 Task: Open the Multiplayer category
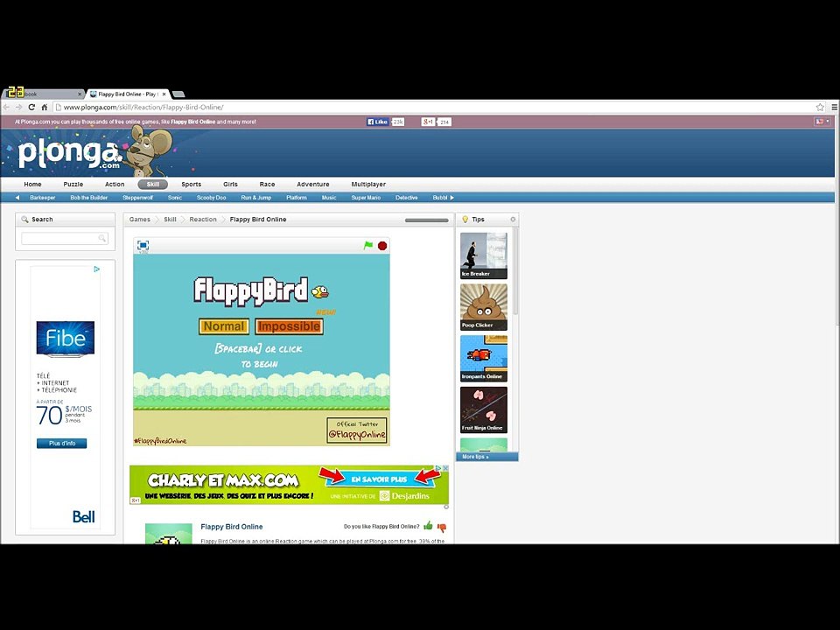pyautogui.click(x=368, y=185)
